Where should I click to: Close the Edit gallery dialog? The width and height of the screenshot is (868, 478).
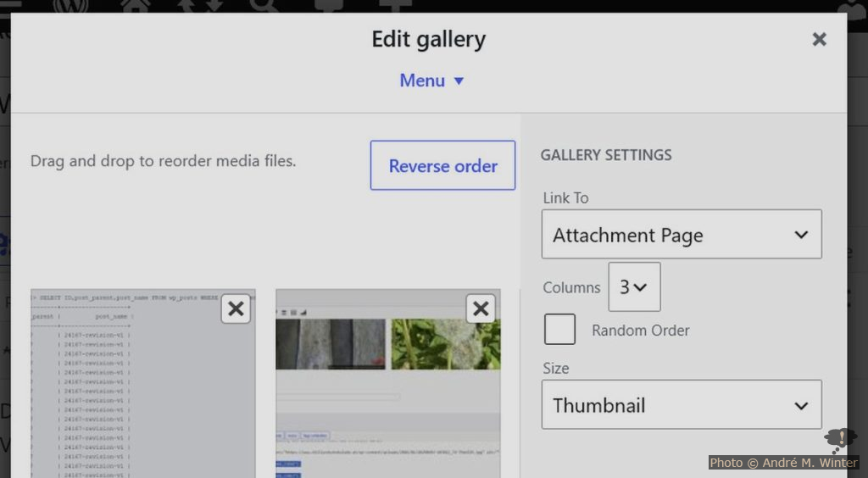(820, 39)
